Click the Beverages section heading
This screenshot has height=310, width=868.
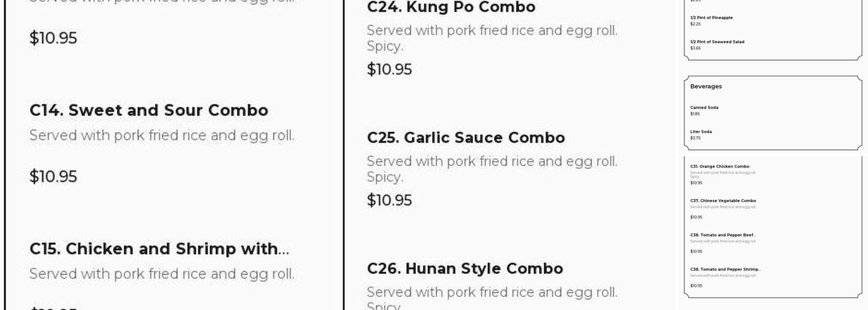point(706,87)
